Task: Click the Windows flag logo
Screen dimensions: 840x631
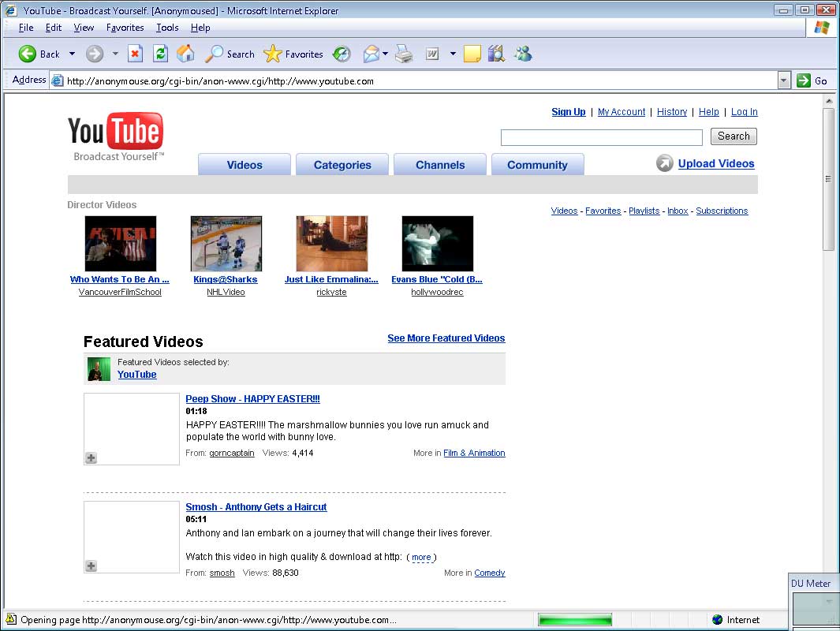Action: pos(822,28)
